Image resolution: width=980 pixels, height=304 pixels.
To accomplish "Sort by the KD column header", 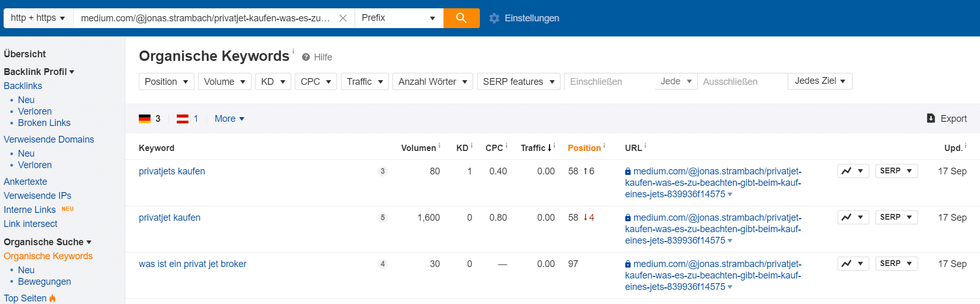I will click(x=462, y=148).
